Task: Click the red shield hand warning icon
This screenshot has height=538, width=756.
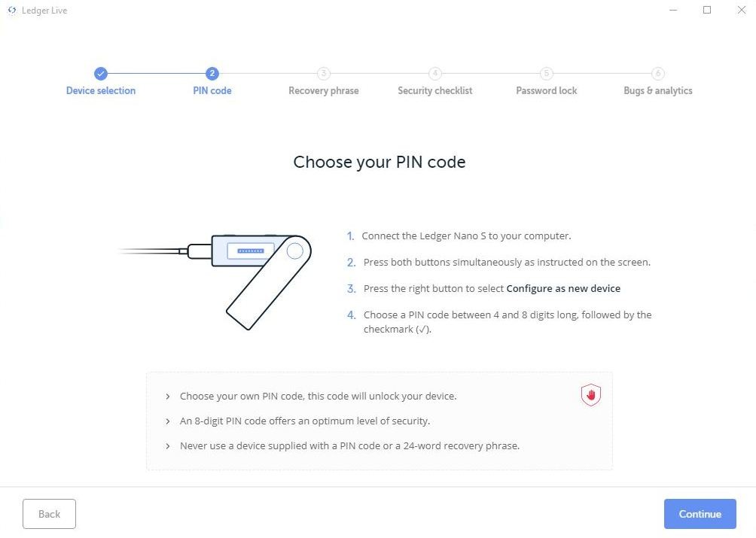Action: 591,395
